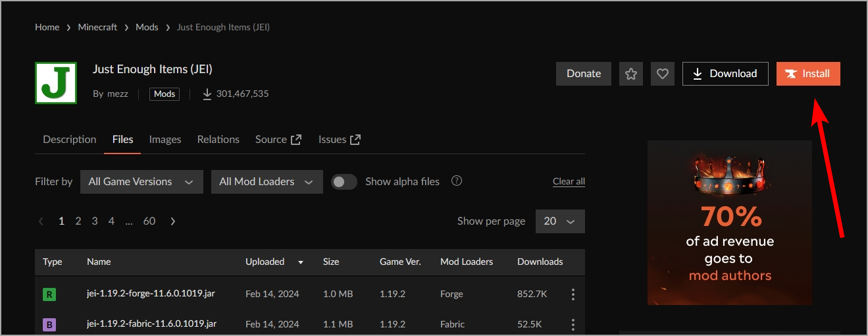The image size is (868, 336).
Task: Click the orange Install button
Action: tap(808, 74)
